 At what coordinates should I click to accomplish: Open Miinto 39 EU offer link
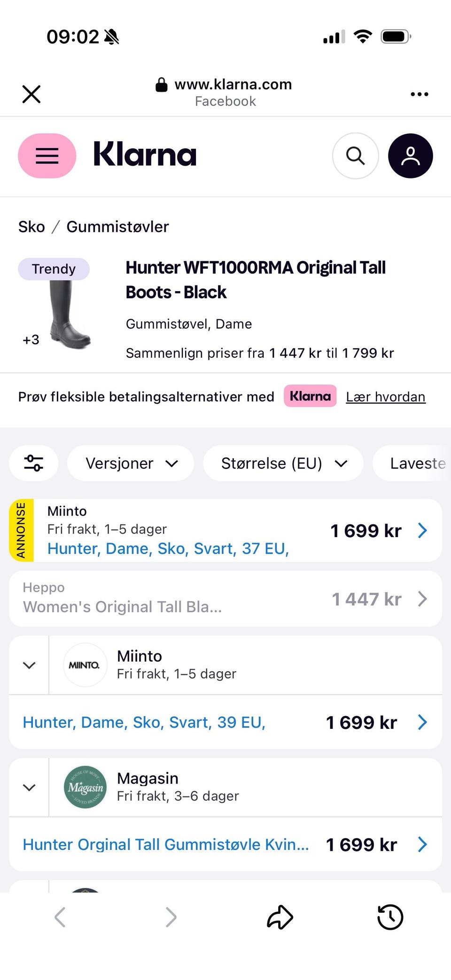144,722
